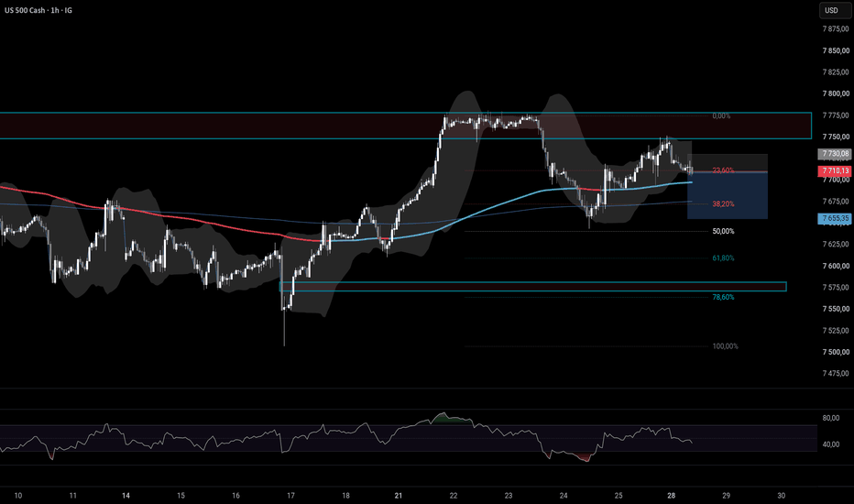Click the RSI 80,00 scale label
The height and width of the screenshot is (504, 854).
click(x=830, y=418)
